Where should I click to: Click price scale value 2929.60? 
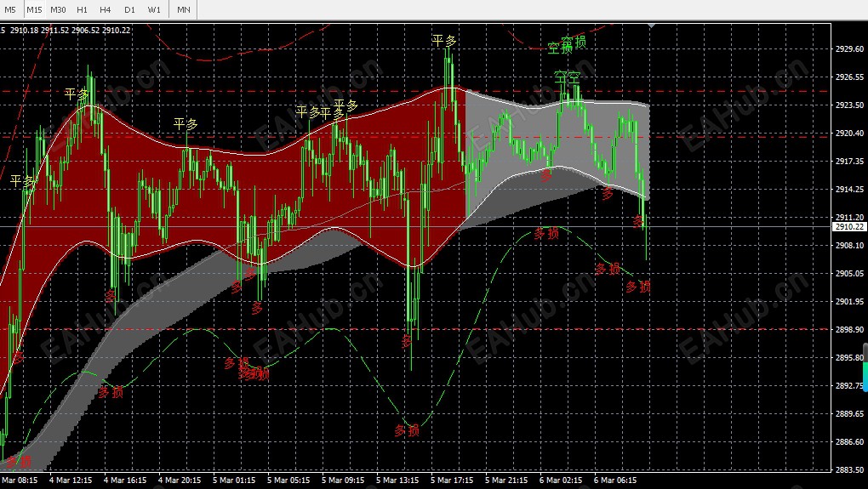coord(849,48)
